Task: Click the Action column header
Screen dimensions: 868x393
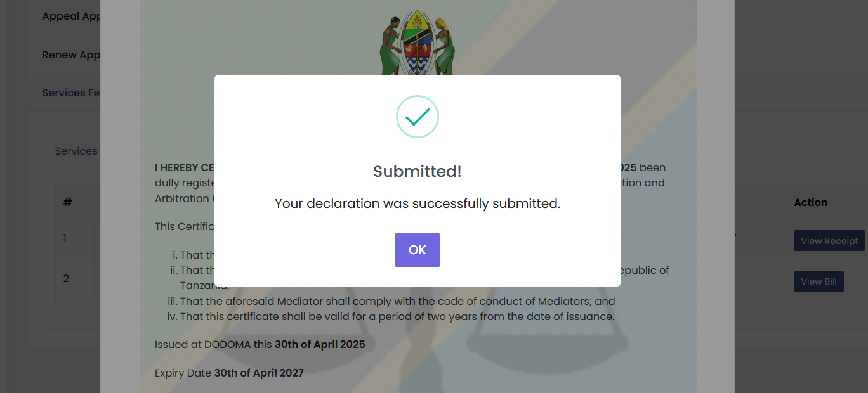Action: click(810, 203)
